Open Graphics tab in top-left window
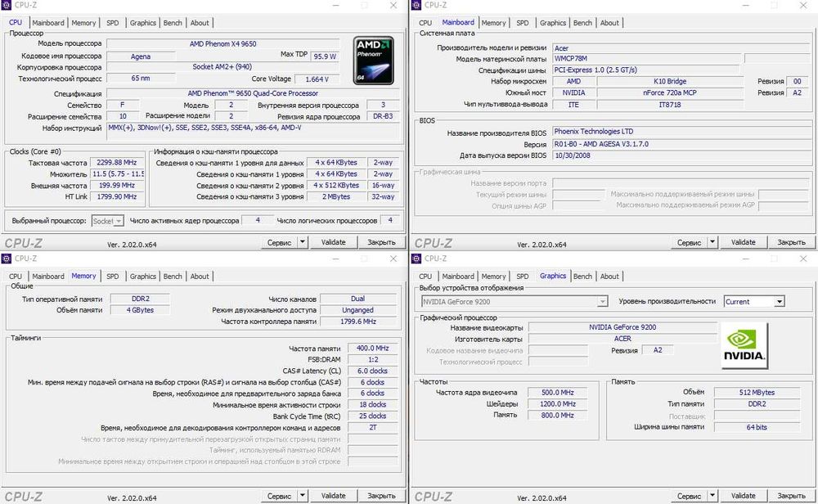Image resolution: width=818 pixels, height=504 pixels. pos(143,23)
